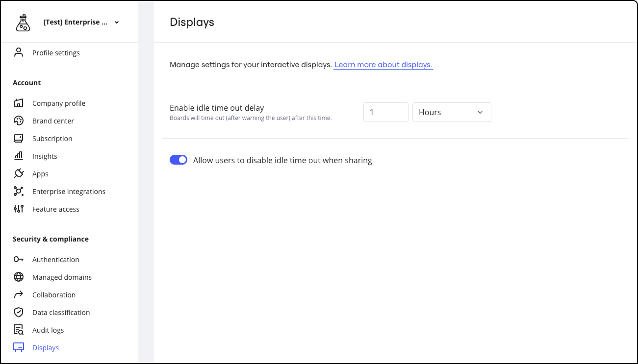Click the Data classification shield icon

coord(19,313)
